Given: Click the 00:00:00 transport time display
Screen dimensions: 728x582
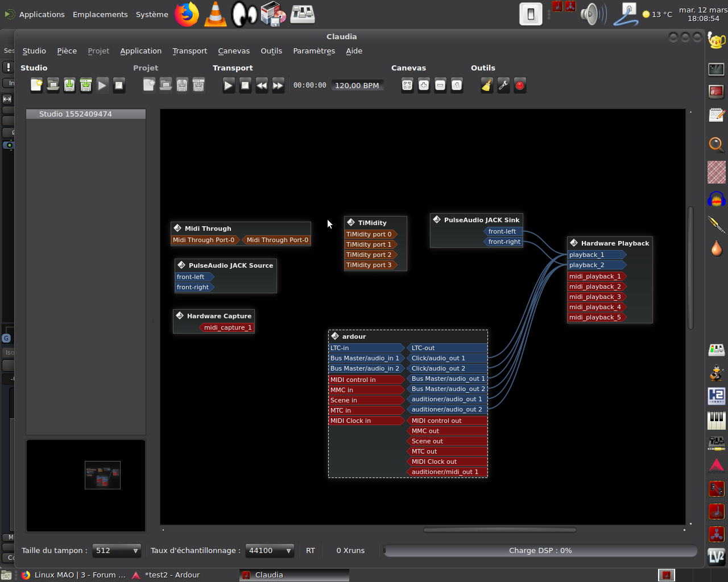Looking at the screenshot, I should tap(310, 85).
